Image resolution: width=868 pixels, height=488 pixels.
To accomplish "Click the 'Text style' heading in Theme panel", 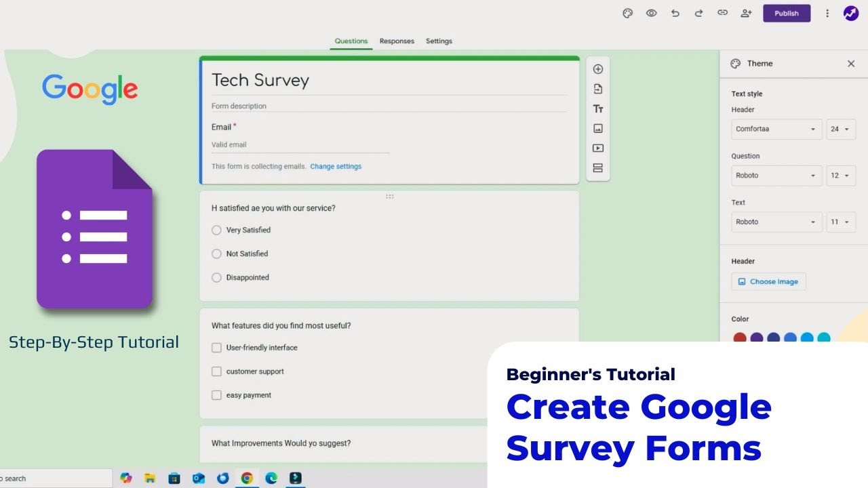I will point(747,94).
